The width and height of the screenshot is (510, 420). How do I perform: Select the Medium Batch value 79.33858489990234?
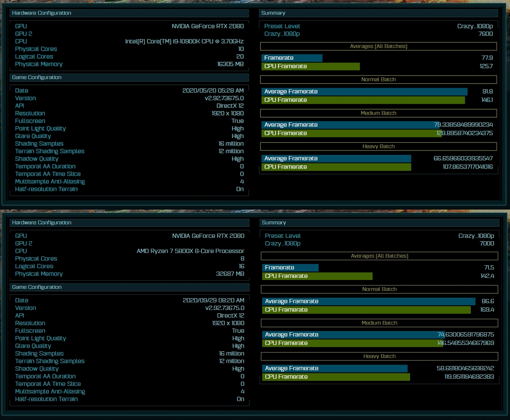(463, 125)
